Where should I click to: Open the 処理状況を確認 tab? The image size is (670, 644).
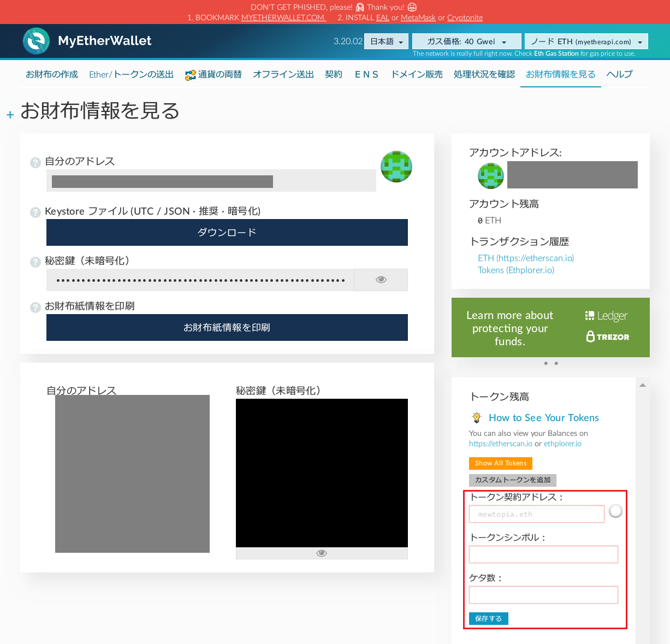click(x=484, y=74)
